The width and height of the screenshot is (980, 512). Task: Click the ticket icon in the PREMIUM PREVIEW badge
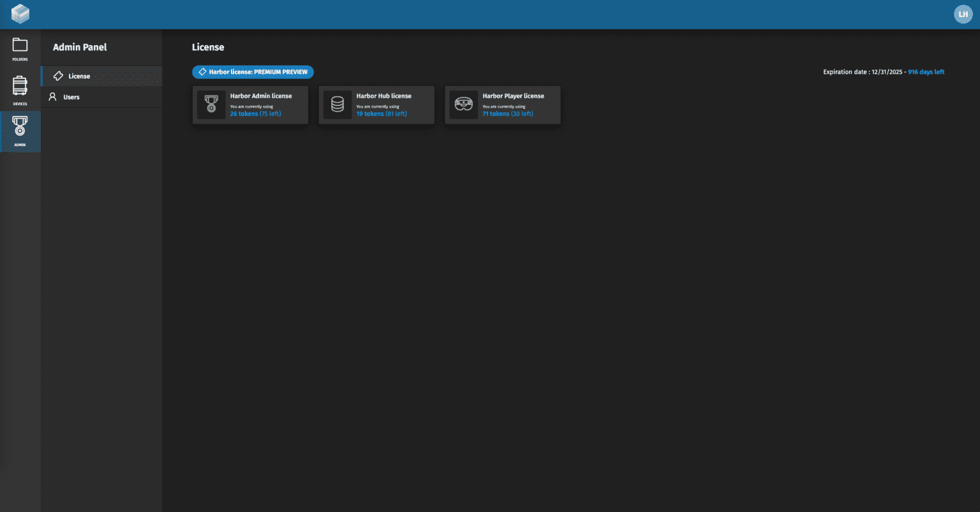(x=203, y=72)
